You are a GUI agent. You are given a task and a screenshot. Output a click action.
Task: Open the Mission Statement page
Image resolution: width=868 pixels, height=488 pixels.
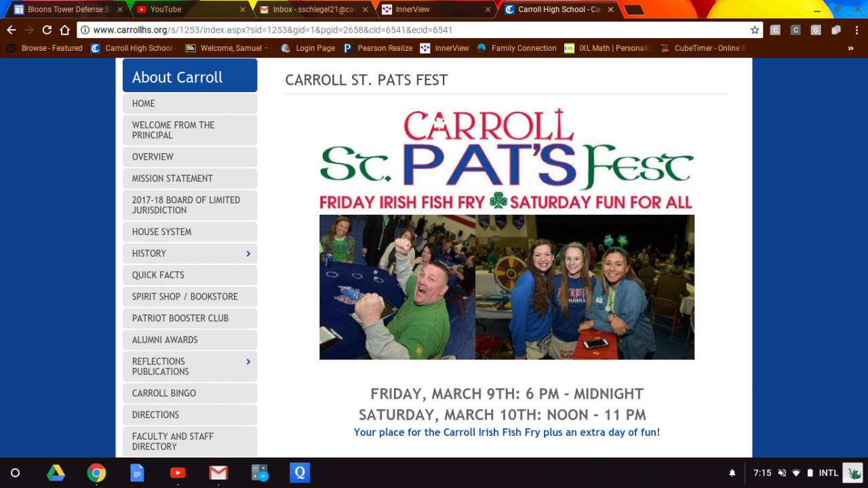coord(190,178)
